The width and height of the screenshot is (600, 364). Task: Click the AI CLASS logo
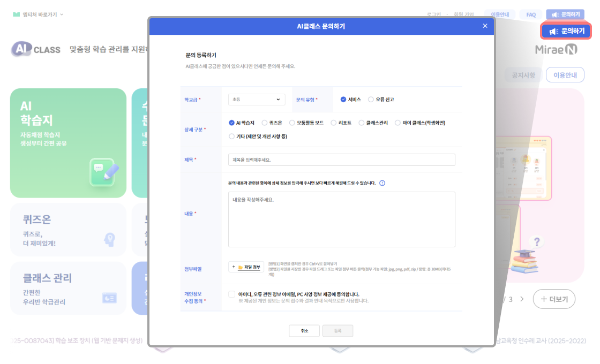coord(36,49)
